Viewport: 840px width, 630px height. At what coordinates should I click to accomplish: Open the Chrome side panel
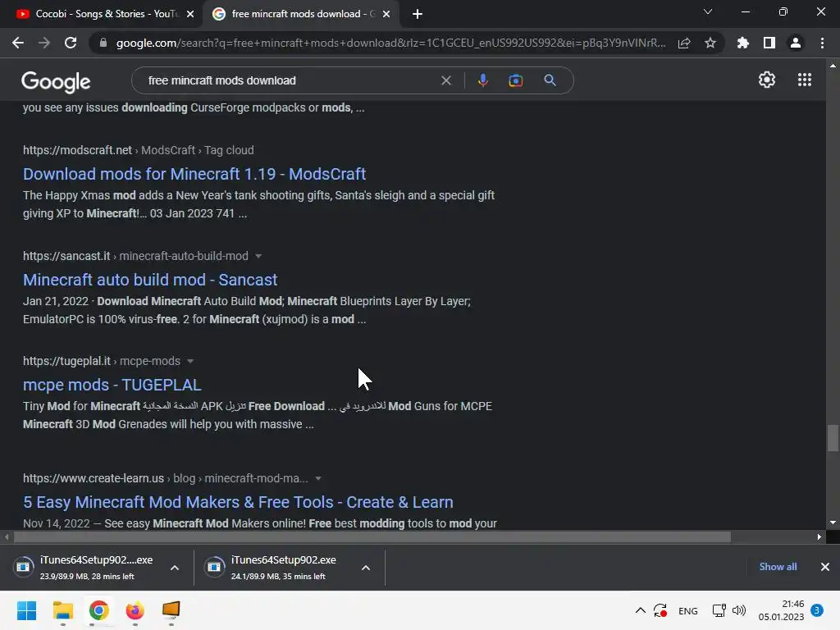point(769,43)
